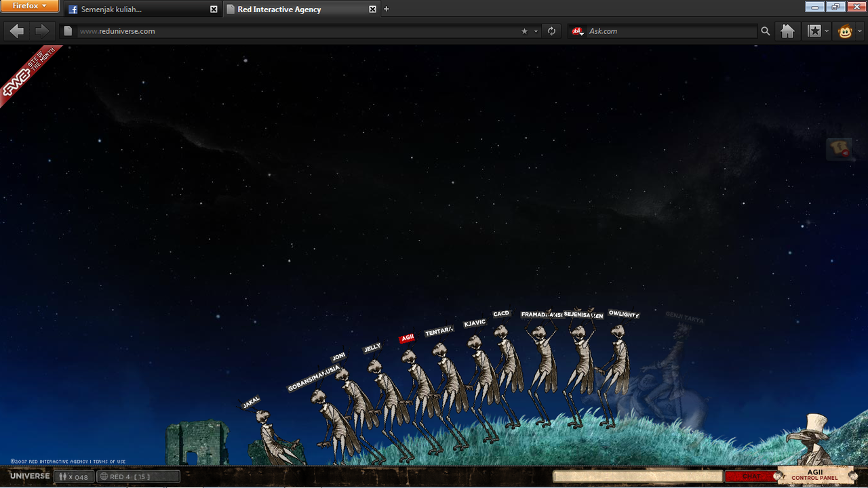Bookmark this page with the star
868x488 pixels.
point(524,31)
